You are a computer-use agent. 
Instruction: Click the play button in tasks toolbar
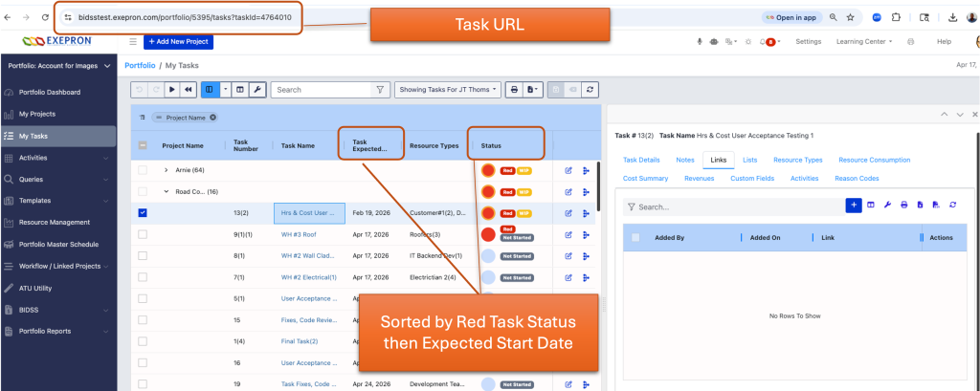[172, 90]
